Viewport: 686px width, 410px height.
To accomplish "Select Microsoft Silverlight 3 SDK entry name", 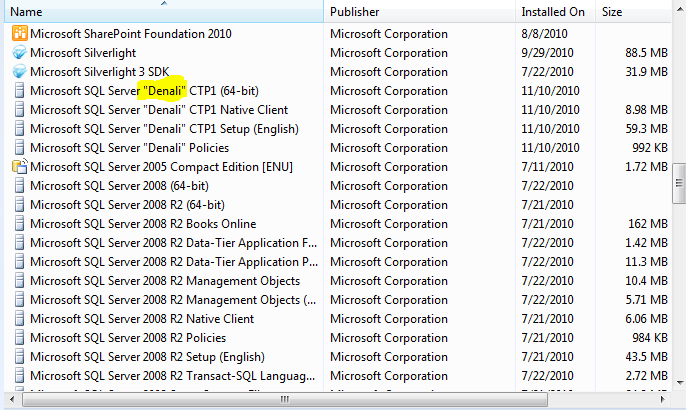I will [100, 72].
